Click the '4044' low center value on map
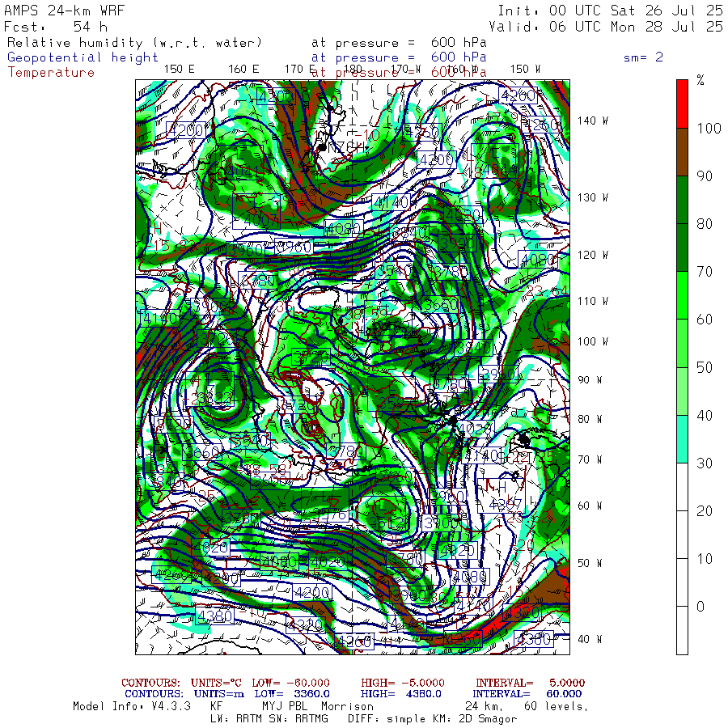This screenshot has width=728, height=728. coord(498,171)
